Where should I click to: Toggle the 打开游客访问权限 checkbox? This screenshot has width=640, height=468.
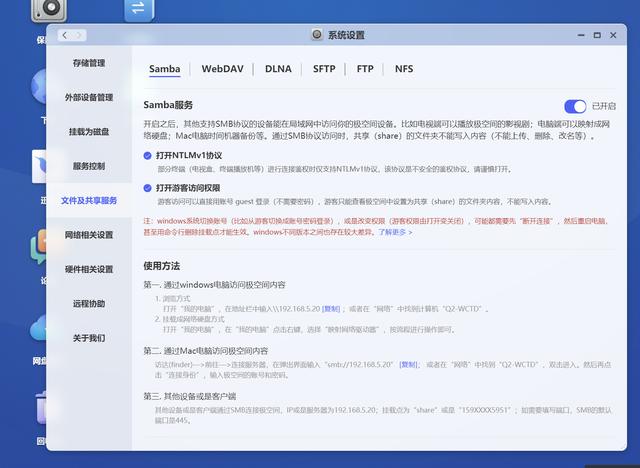[x=147, y=188]
